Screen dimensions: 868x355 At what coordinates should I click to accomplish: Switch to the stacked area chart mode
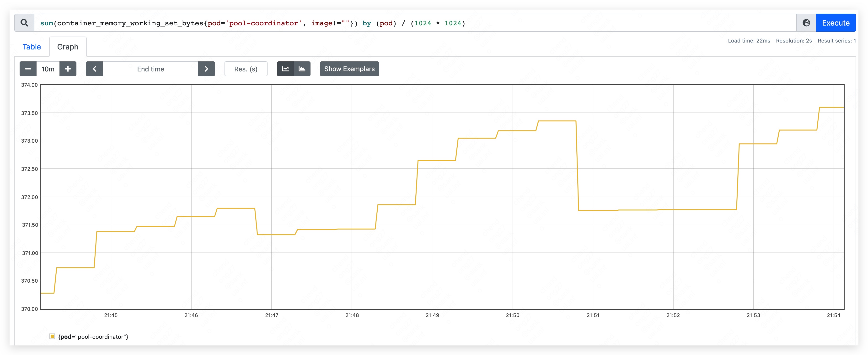click(x=302, y=69)
